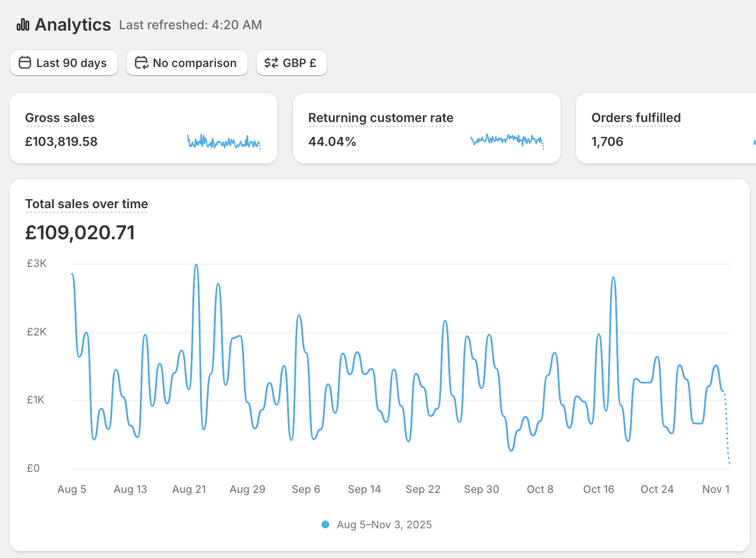Image resolution: width=756 pixels, height=558 pixels.
Task: Click the Gross sales sparkline chart
Action: (223, 141)
